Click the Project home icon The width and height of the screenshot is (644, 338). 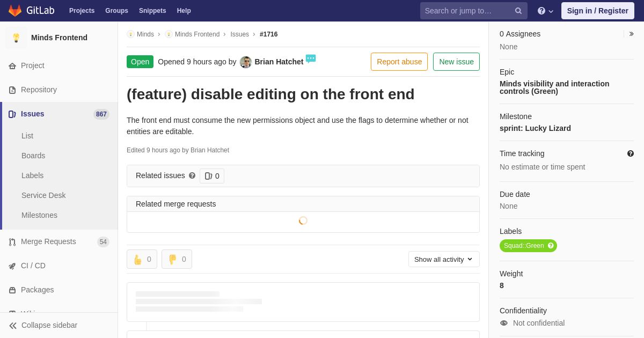point(12,66)
